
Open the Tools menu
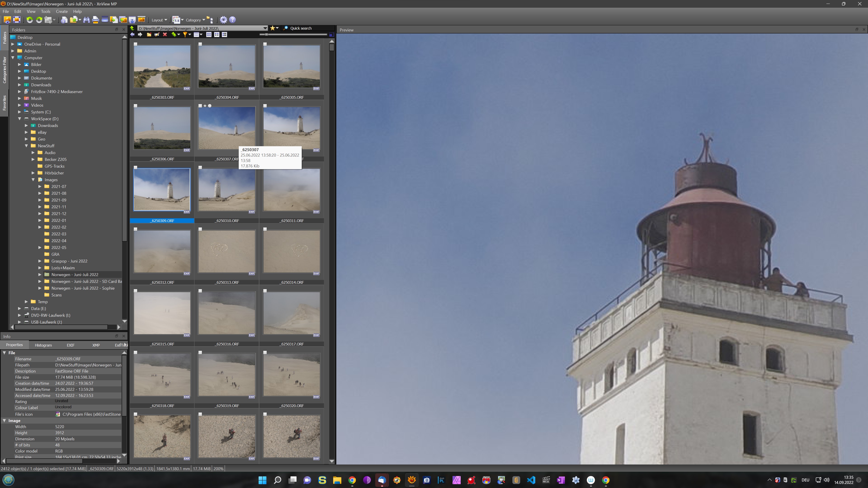(x=45, y=11)
